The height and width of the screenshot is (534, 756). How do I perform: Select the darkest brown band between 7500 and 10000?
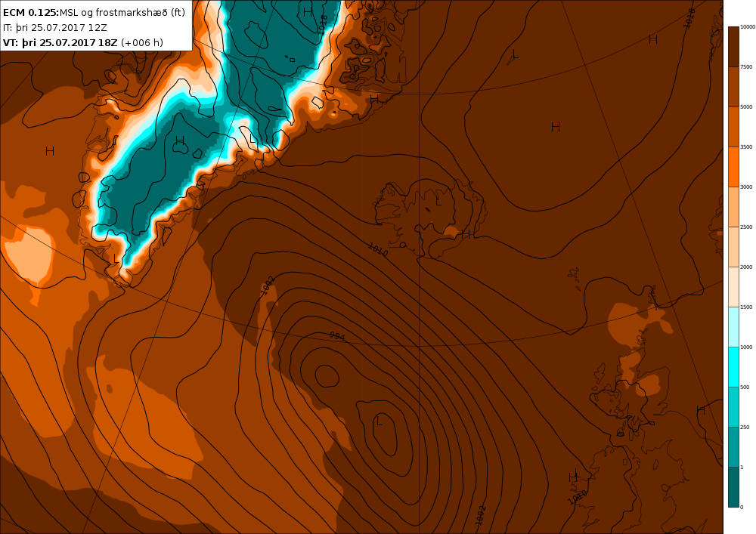tap(733, 47)
